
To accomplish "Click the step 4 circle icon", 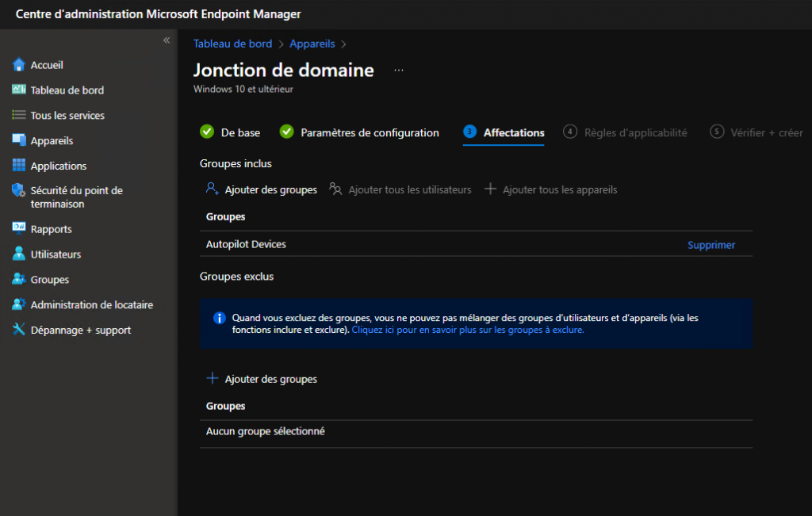I will click(x=569, y=132).
